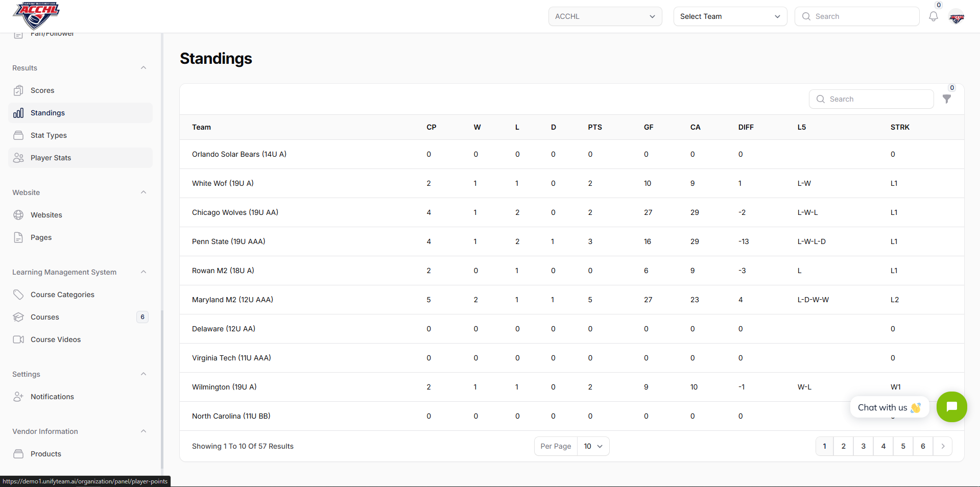Image resolution: width=980 pixels, height=487 pixels.
Task: Click the next page arrow button
Action: pyautogui.click(x=943, y=446)
